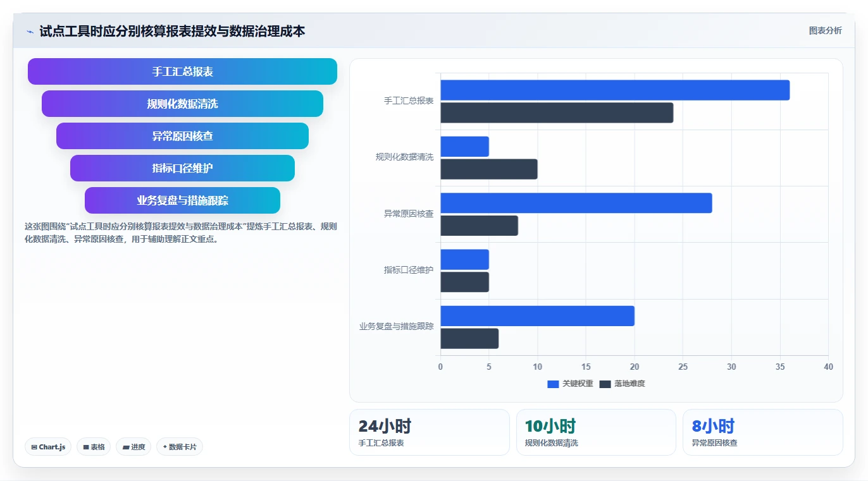Click the y-axis label 异常原因核查
868x481 pixels.
click(409, 214)
